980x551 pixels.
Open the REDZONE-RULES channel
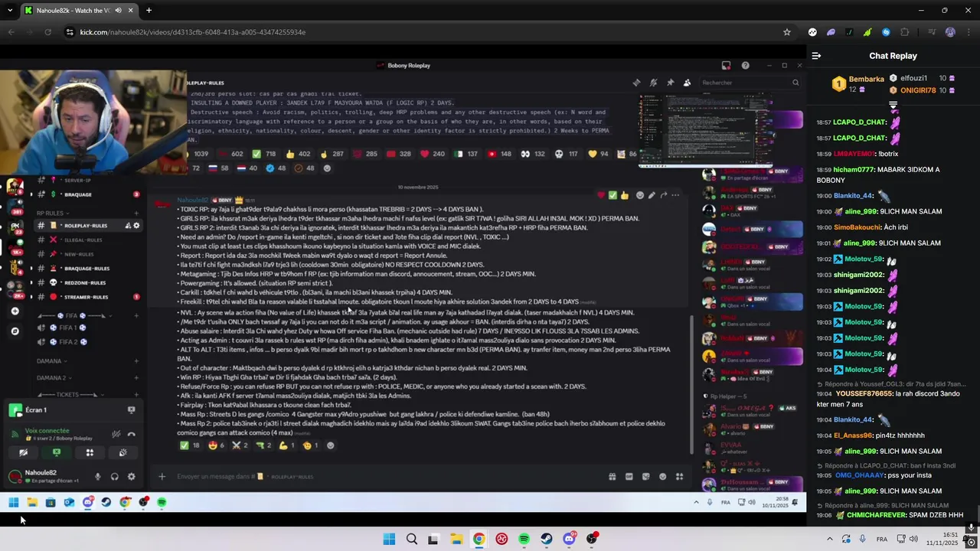click(85, 282)
